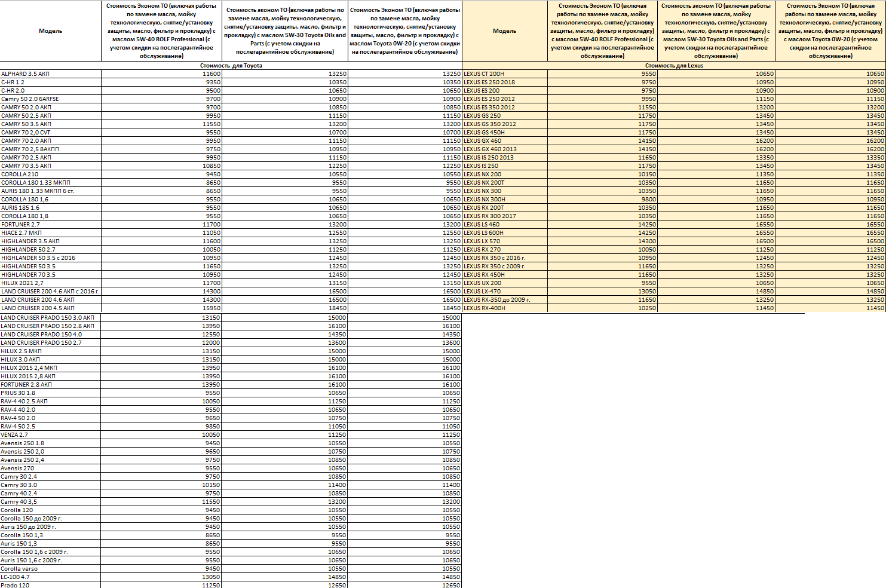Select the RAV-4 50 2.5 model cell
The height and width of the screenshot is (588, 889).
point(51,427)
